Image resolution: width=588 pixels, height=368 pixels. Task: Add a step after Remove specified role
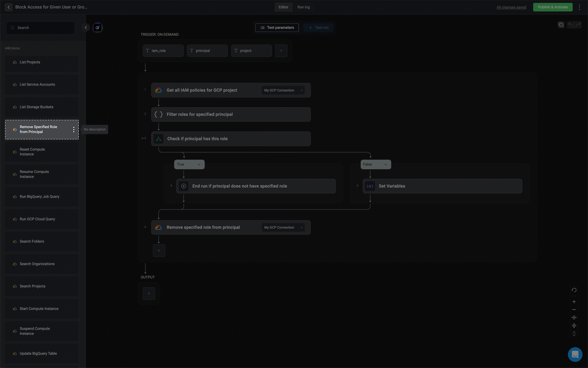(x=159, y=250)
